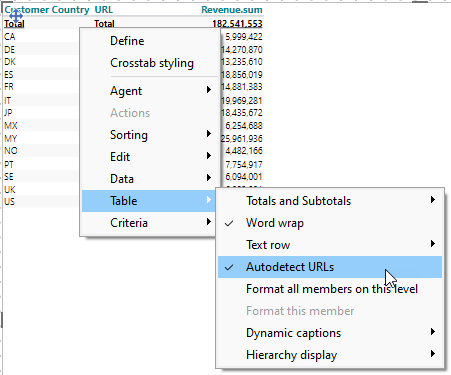Select the FR country row
This screenshot has height=375, width=451.
tap(9, 87)
